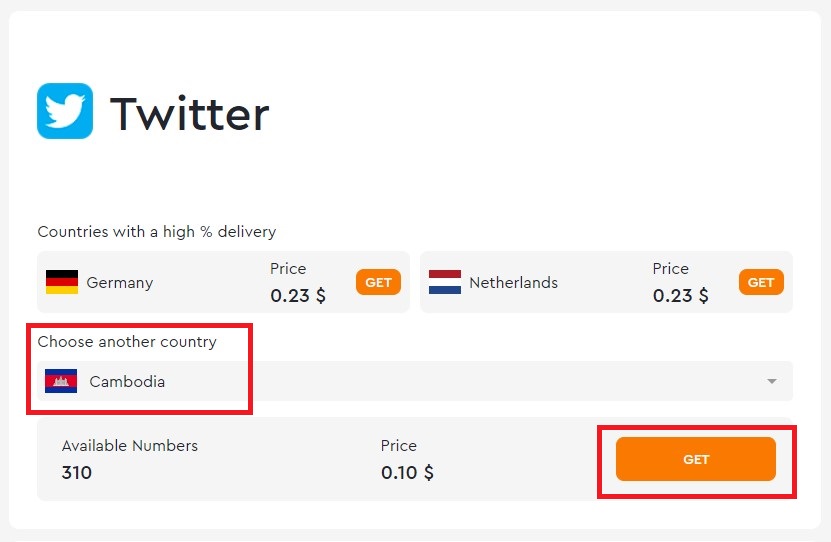This screenshot has width=831, height=542.
Task: Select the Germany country label
Action: pyautogui.click(x=120, y=282)
